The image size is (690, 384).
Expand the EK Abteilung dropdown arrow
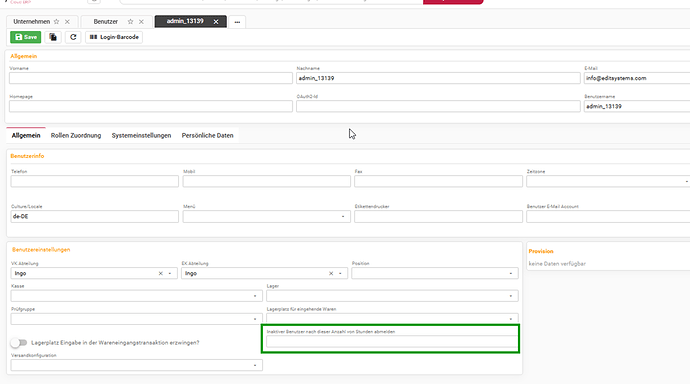[340, 274]
